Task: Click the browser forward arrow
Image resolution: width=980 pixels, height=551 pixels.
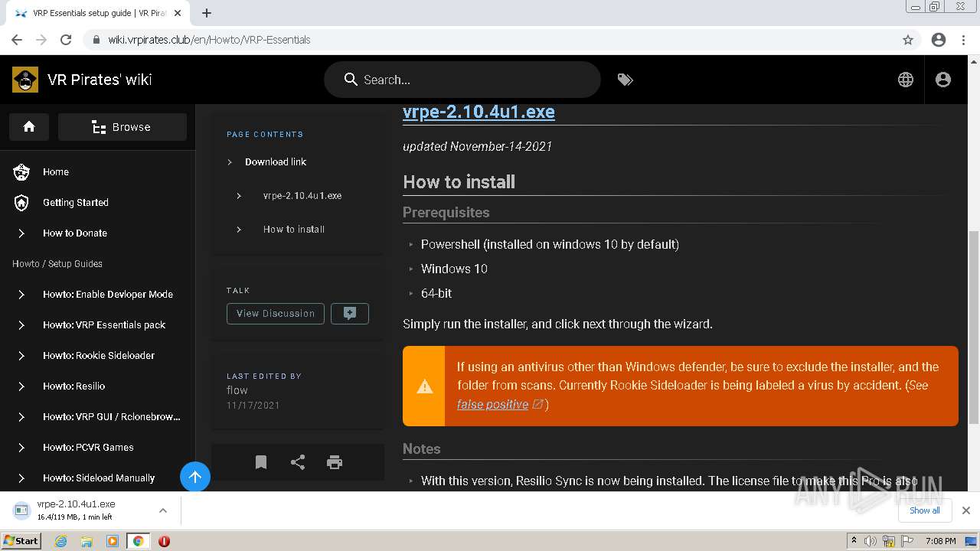Action: pyautogui.click(x=41, y=40)
